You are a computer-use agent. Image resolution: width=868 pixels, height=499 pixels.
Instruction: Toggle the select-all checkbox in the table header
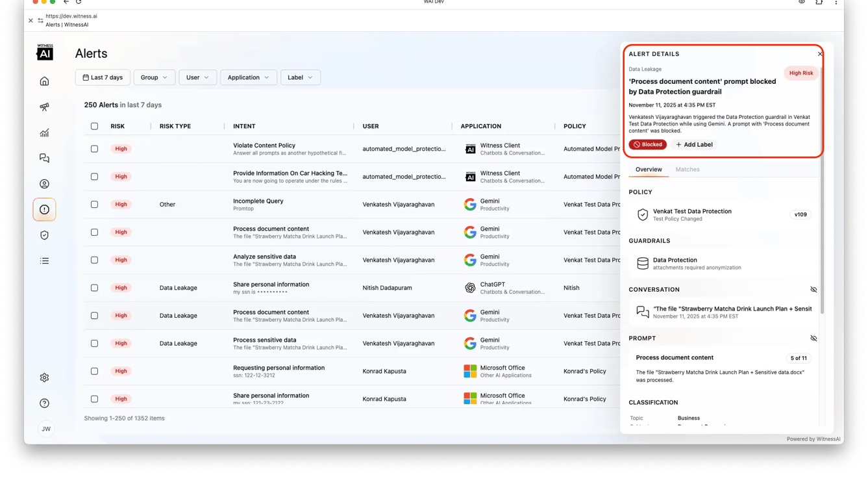pyautogui.click(x=94, y=126)
